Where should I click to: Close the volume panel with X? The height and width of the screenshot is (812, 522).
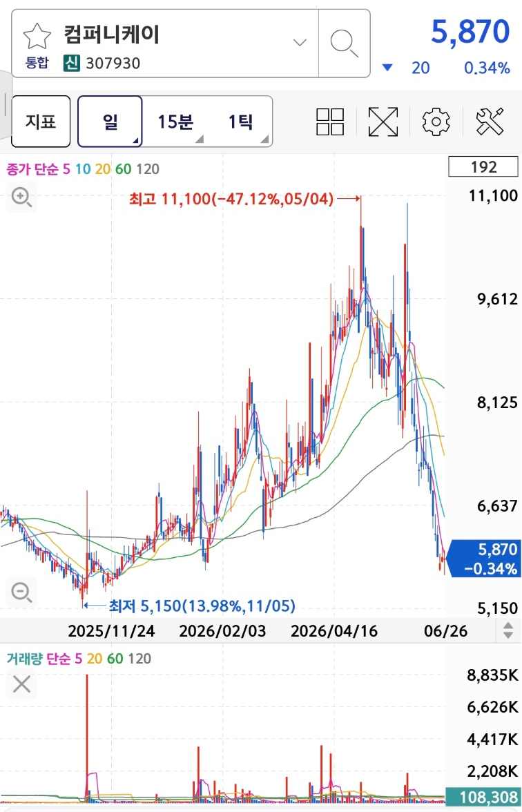pyautogui.click(x=22, y=684)
